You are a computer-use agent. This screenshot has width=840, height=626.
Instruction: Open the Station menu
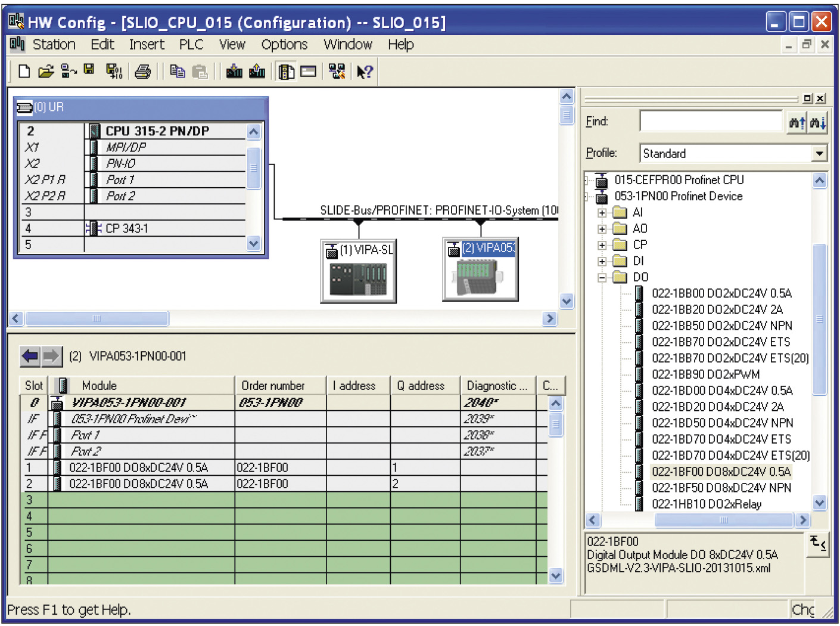[54, 45]
